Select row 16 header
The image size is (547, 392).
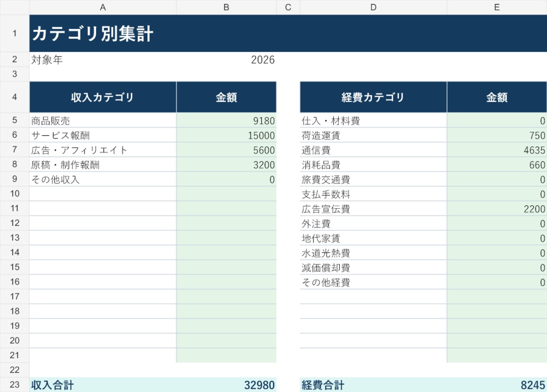(14, 281)
